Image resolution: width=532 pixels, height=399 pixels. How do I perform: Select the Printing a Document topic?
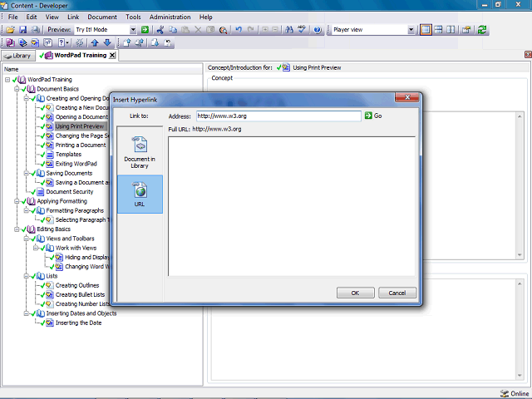[81, 145]
